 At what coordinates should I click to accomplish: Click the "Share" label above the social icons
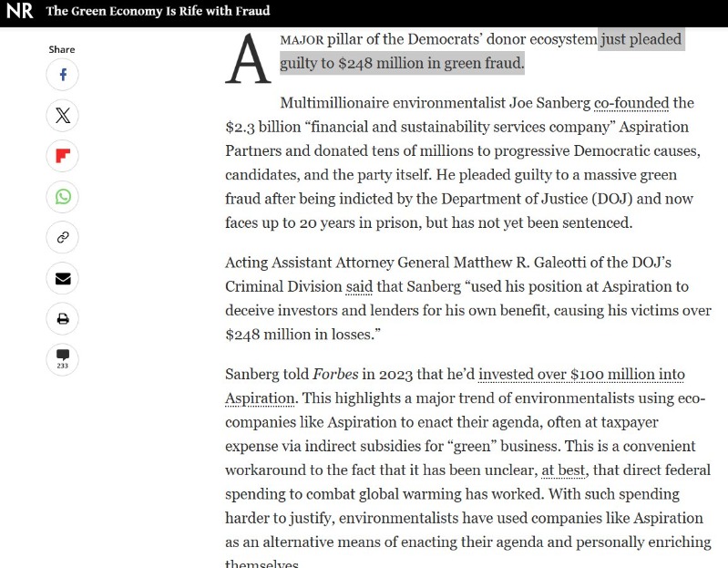[62, 49]
